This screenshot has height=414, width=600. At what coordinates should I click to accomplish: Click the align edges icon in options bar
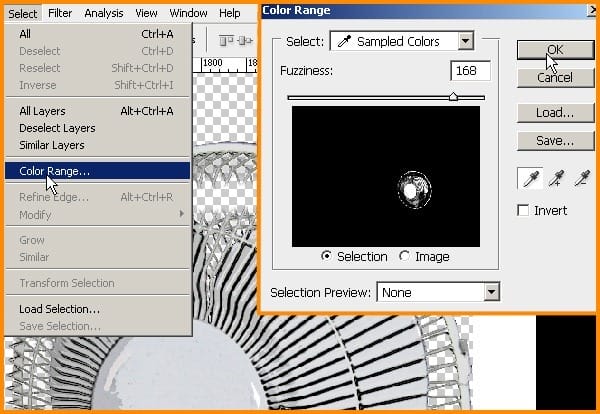pos(226,41)
